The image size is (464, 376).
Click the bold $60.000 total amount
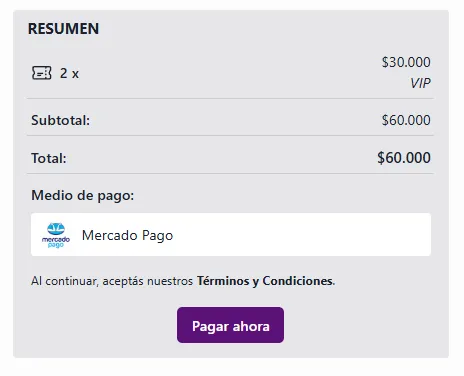click(x=404, y=158)
